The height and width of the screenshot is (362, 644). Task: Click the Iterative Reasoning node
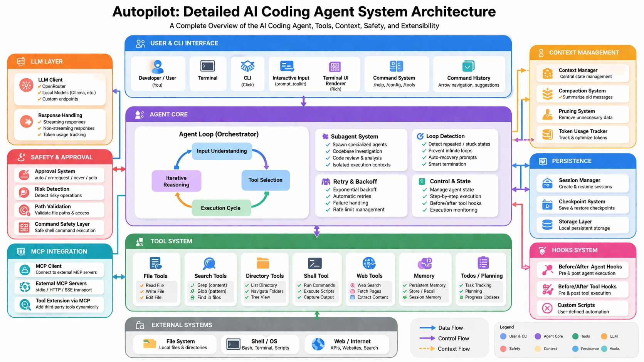(x=176, y=181)
